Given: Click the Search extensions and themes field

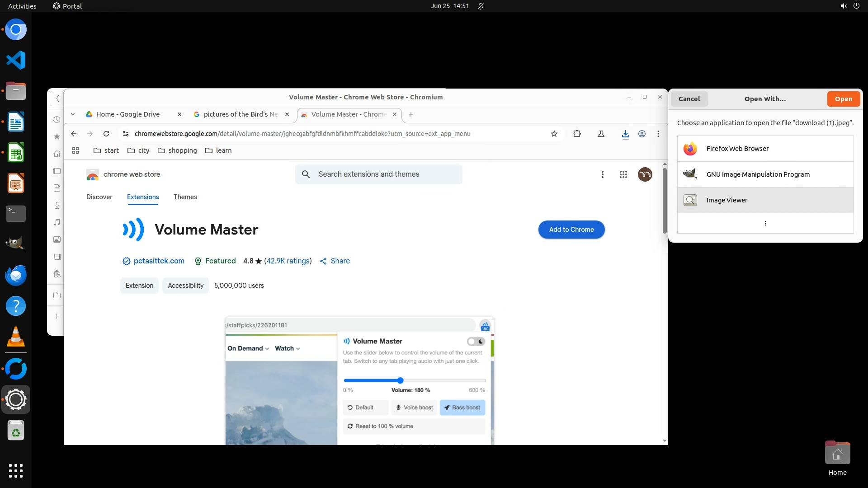Looking at the screenshot, I should tap(379, 174).
